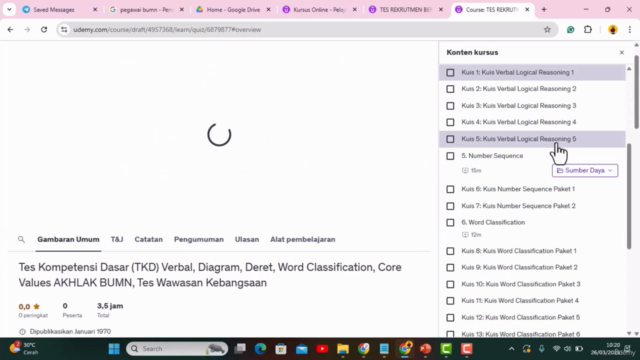
Task: Check the Kuis 2 Verbal Logical Reasoning 2 box
Action: coord(450,89)
